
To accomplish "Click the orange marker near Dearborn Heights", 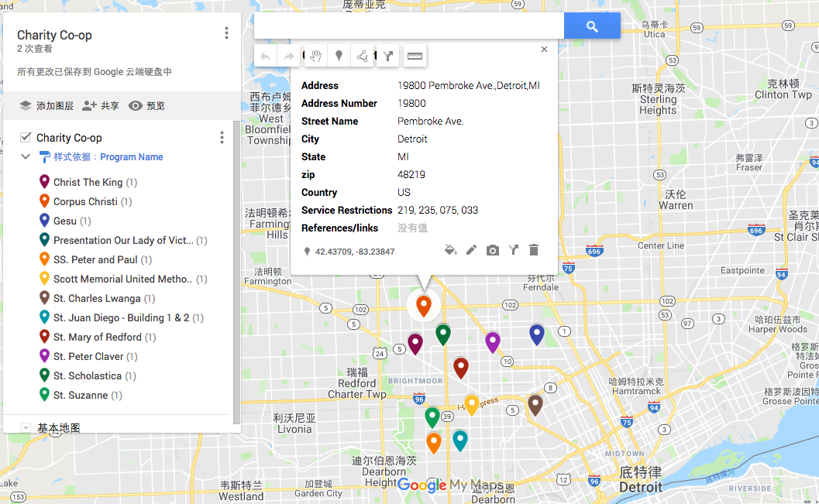I will click(x=434, y=442).
